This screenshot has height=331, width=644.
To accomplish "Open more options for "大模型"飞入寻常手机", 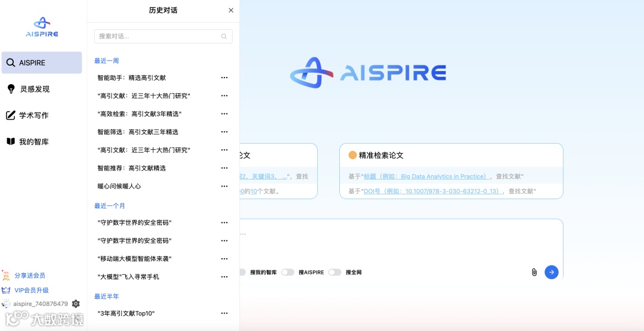I will (x=224, y=277).
